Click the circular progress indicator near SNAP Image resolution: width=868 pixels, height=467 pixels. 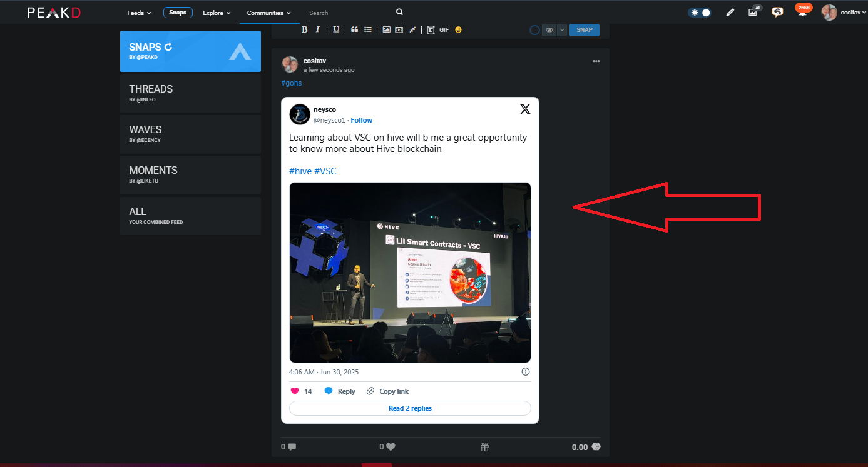tap(534, 30)
